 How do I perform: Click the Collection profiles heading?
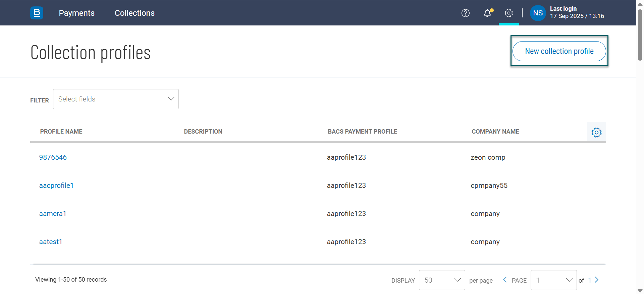[91, 53]
